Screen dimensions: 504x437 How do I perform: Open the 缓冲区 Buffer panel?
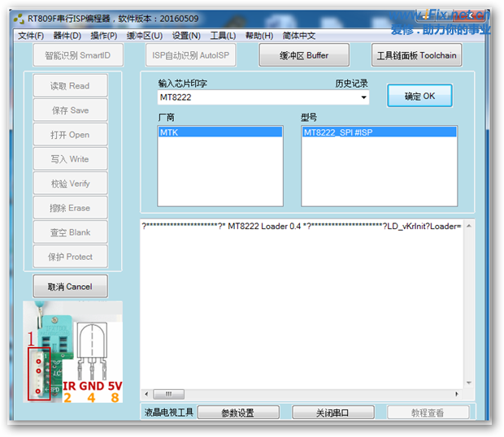304,55
